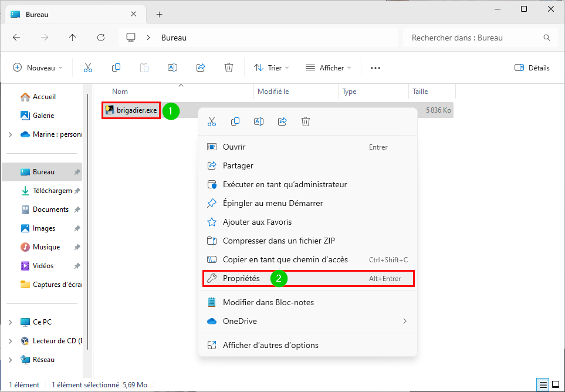Open Téléchargements in the sidebar

pyautogui.click(x=42, y=191)
